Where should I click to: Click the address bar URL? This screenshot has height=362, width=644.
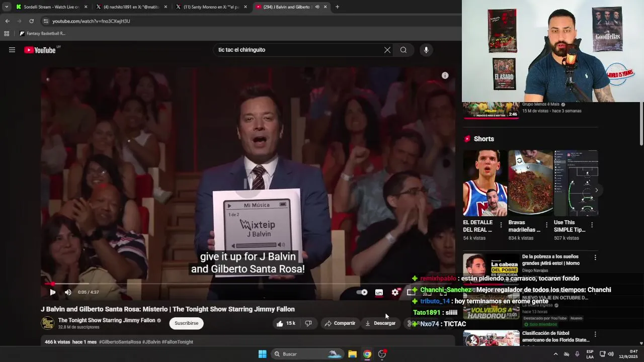pyautogui.click(x=91, y=21)
